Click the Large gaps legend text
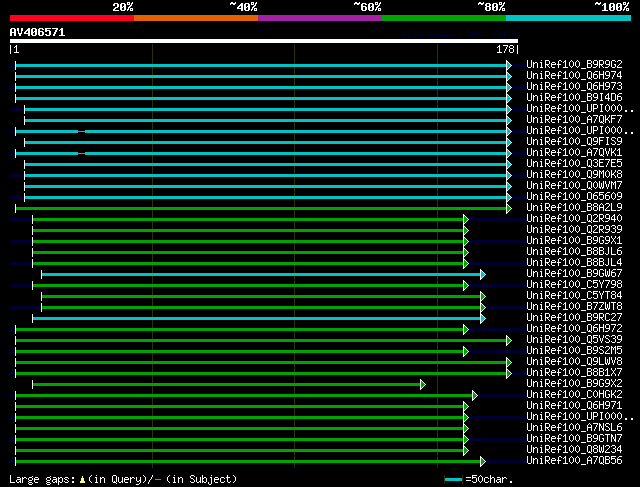The image size is (640, 487). [x=123, y=479]
